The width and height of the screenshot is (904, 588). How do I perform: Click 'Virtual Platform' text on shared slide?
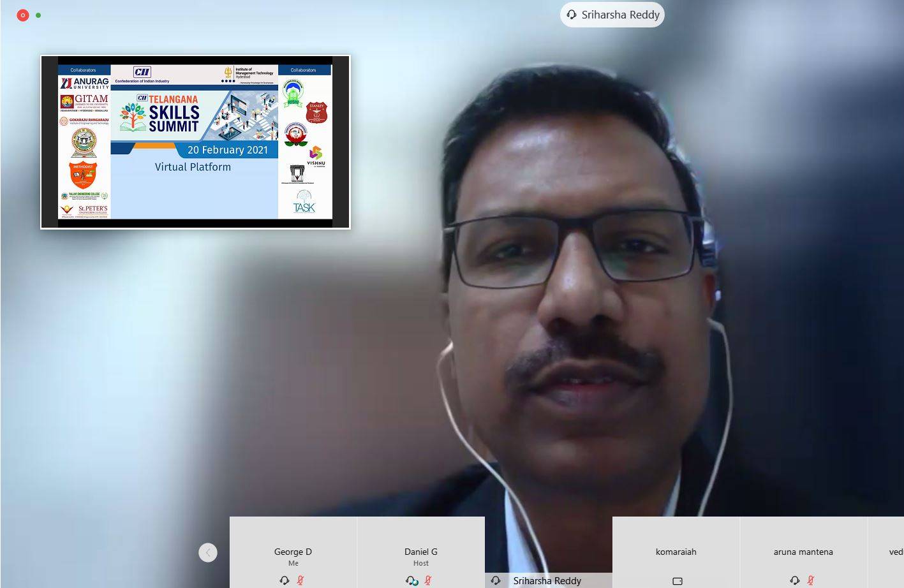tap(193, 167)
